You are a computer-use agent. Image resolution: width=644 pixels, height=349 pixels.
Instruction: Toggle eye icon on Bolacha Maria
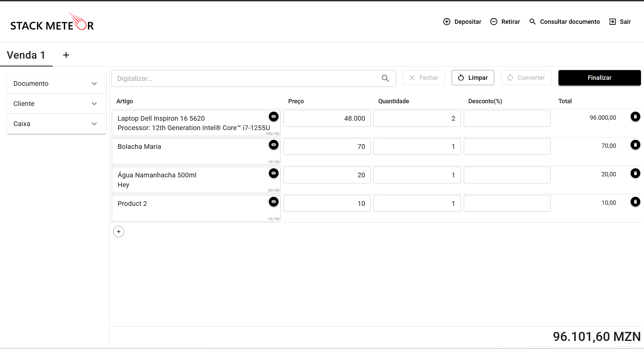click(x=274, y=145)
